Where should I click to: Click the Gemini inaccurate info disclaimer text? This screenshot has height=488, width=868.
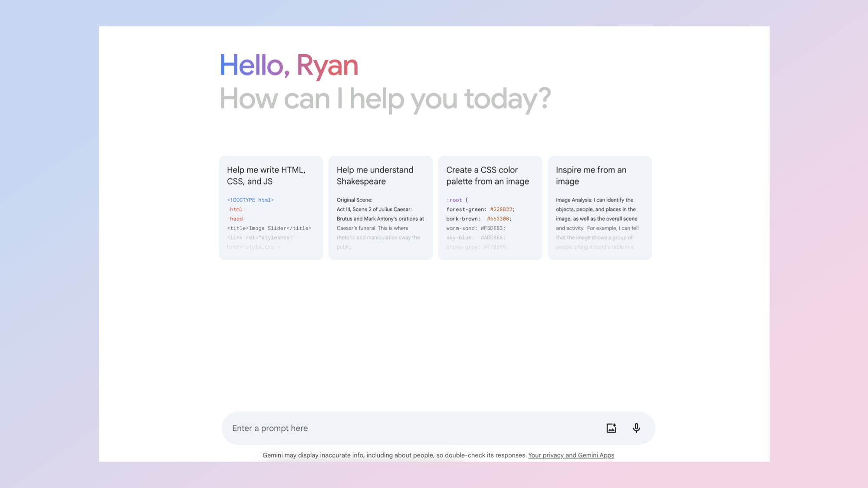[x=394, y=455]
